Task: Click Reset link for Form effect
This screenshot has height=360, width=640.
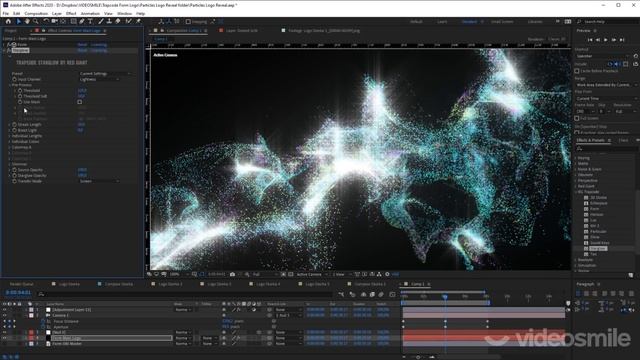Action: click(82, 45)
